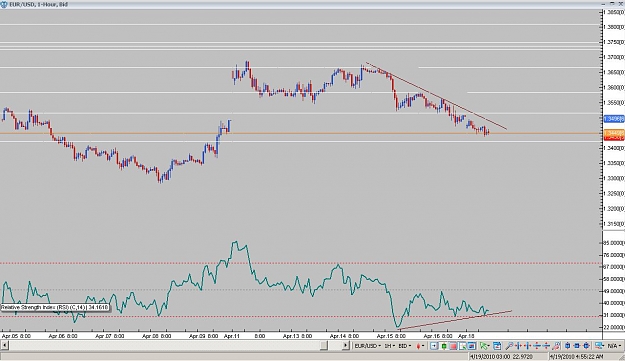
Task: Click the chart scrollbar thumb
Action: pyautogui.click(x=324, y=345)
